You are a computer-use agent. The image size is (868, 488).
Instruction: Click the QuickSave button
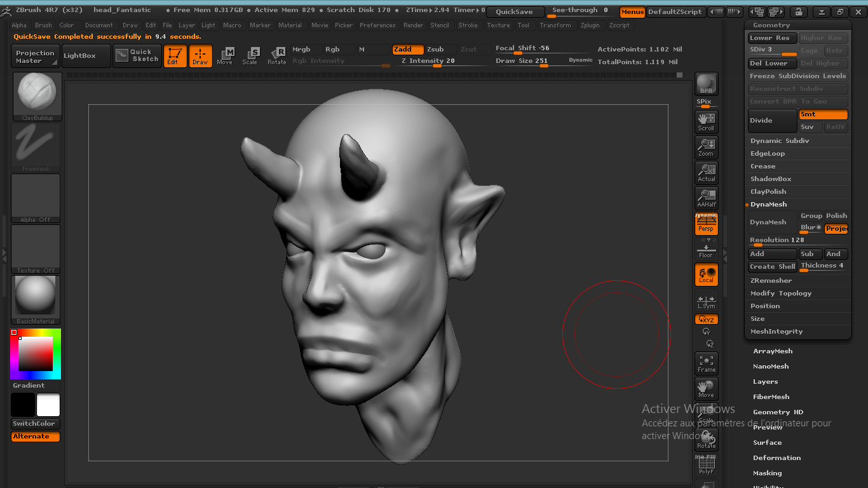(515, 11)
